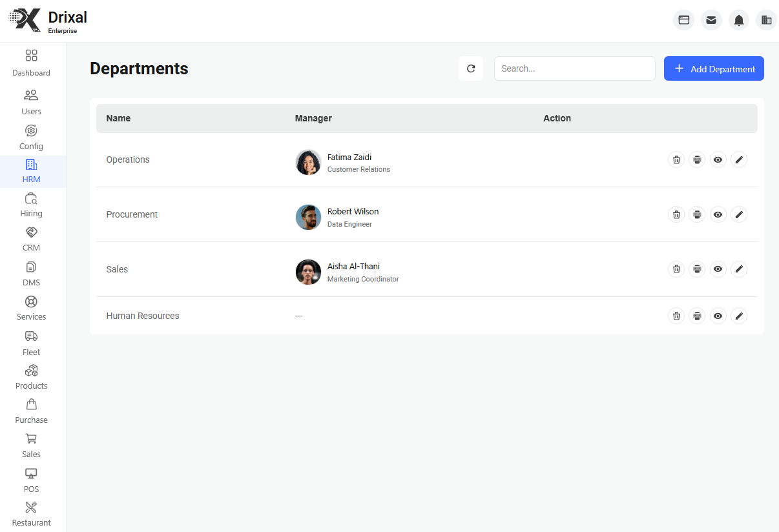The width and height of the screenshot is (779, 532).
Task: Open the Dashboard sidebar menu
Action: click(31, 63)
